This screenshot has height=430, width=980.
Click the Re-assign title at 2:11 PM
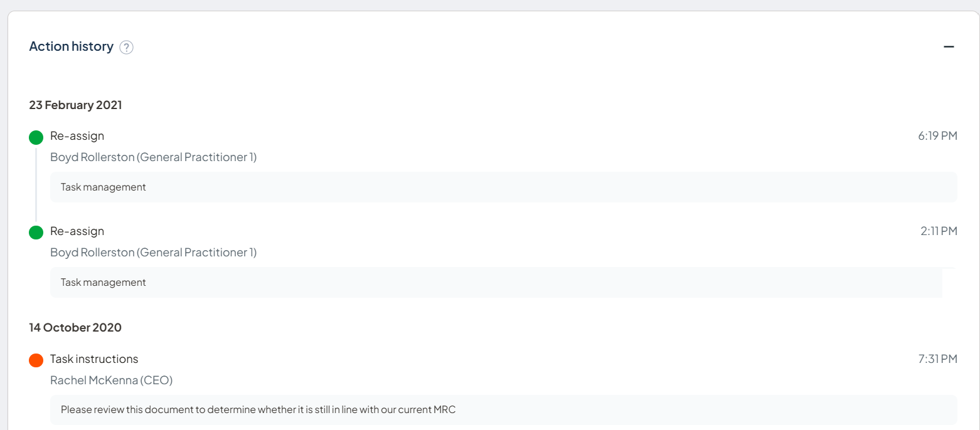[x=77, y=231]
